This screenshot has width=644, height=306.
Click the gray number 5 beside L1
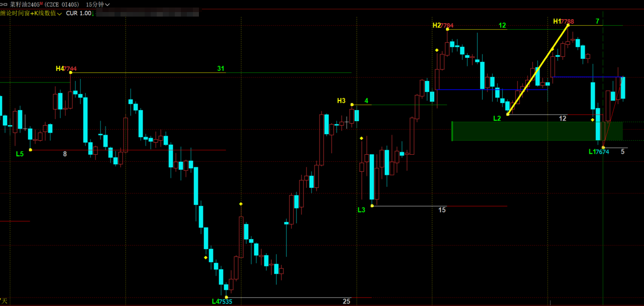click(x=623, y=152)
